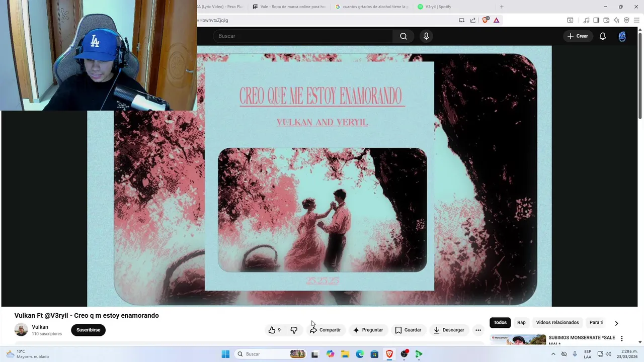Open ESP LAA keyboard language switcher
The image size is (644, 362).
588,354
